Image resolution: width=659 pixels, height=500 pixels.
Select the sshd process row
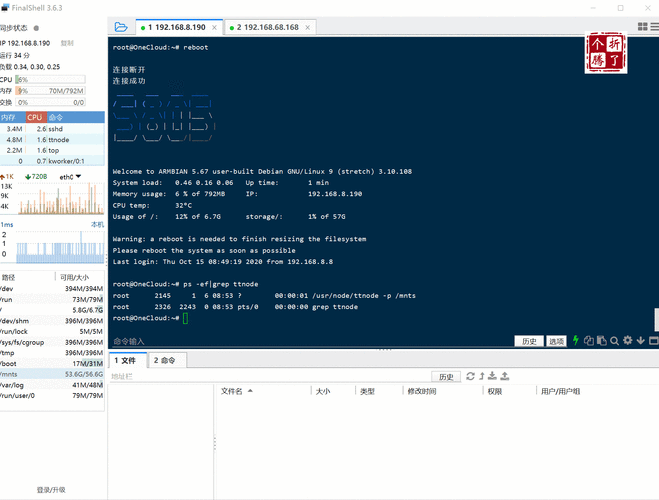coord(52,129)
